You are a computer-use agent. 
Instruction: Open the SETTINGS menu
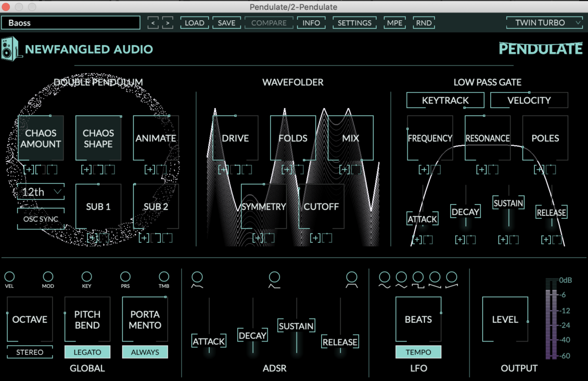click(x=354, y=23)
